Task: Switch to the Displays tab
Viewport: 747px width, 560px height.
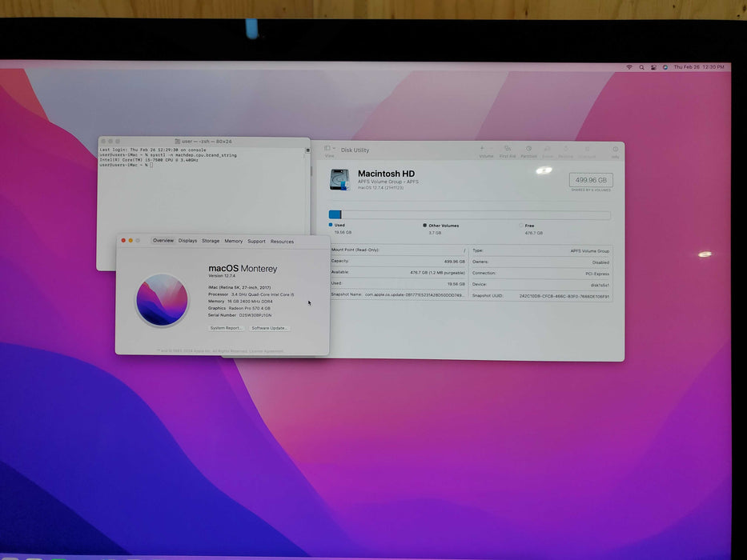Action: point(187,241)
